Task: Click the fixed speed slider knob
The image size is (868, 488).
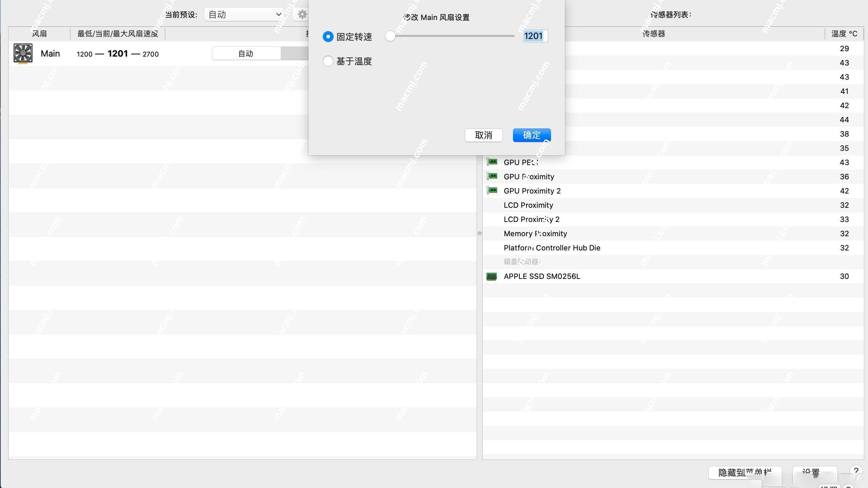Action: [390, 36]
